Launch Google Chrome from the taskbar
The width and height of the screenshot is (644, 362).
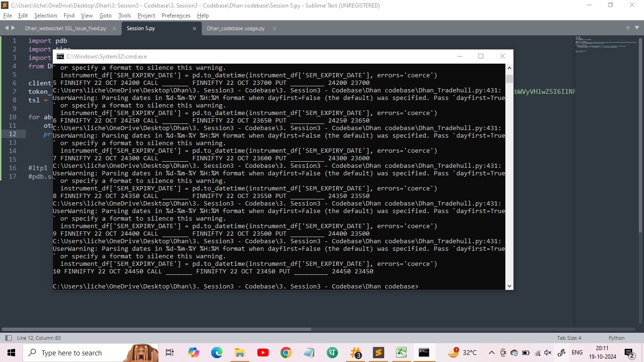click(286, 353)
